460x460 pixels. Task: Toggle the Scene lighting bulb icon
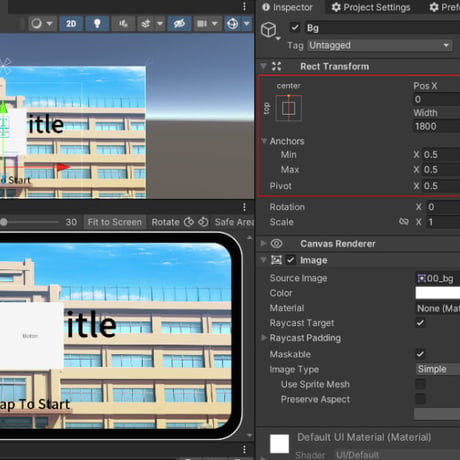point(97,24)
